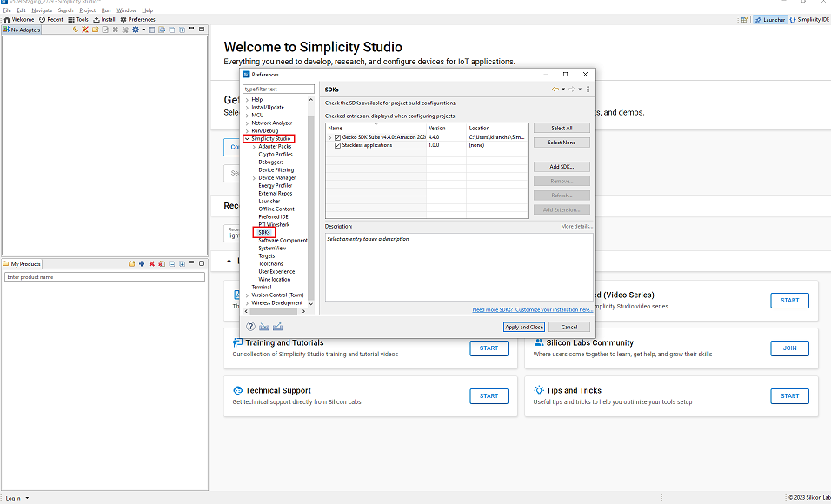Click the export preferences icon
The height and width of the screenshot is (504, 831).
pos(277,327)
